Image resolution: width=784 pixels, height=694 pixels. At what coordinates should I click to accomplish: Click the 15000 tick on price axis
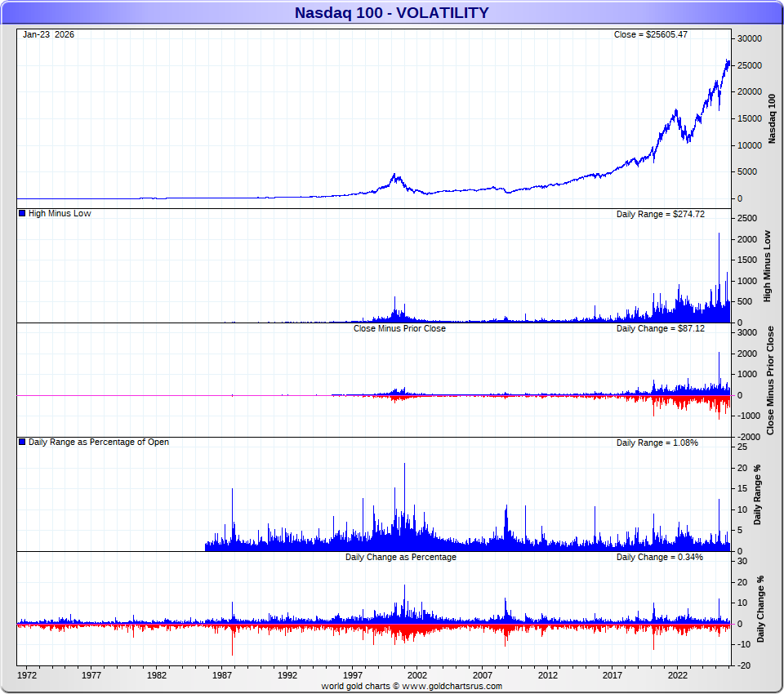[750, 119]
